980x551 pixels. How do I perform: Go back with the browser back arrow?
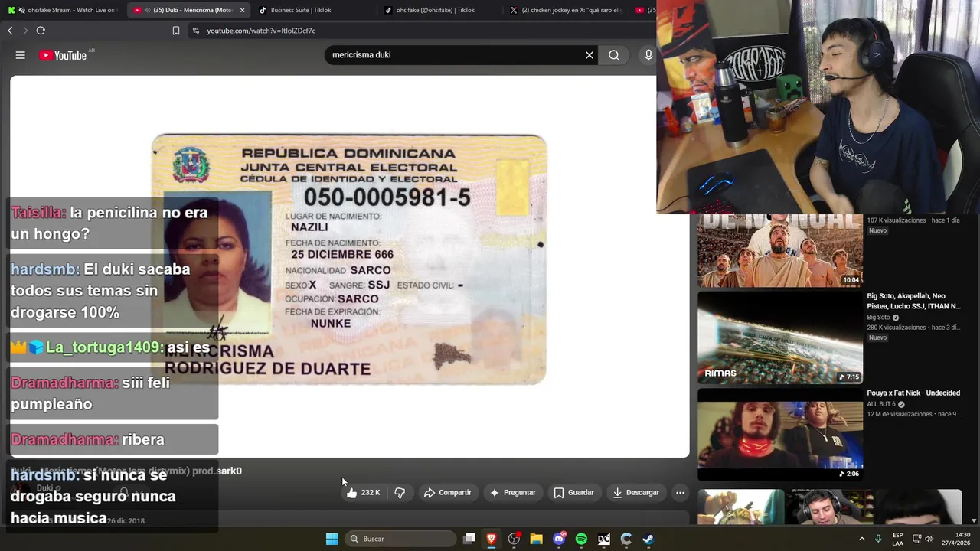click(x=10, y=31)
